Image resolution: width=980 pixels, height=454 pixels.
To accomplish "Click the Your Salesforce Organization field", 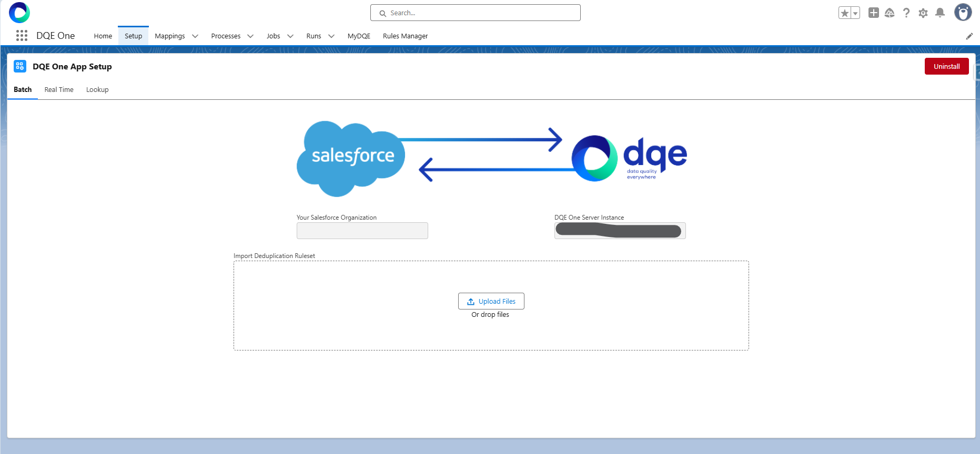I will point(362,231).
